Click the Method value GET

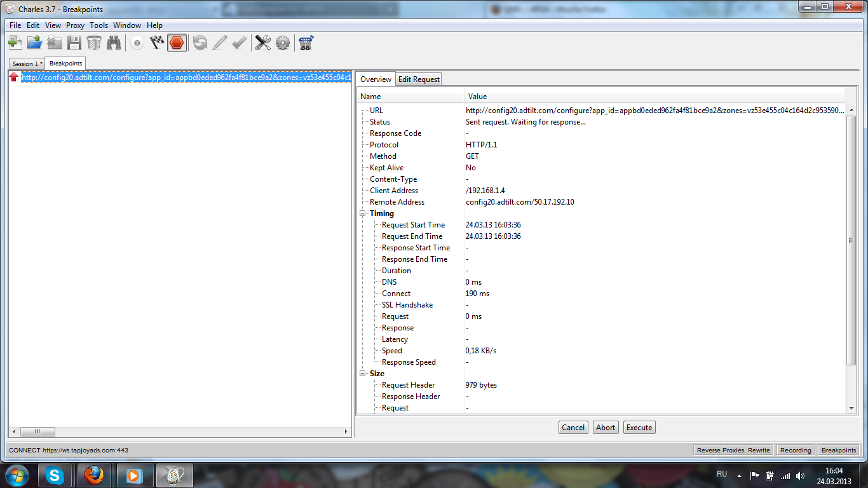coord(472,156)
